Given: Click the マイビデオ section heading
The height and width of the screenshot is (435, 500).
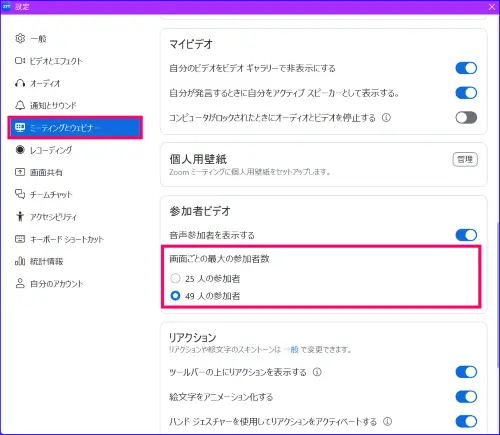Looking at the screenshot, I should (x=191, y=44).
